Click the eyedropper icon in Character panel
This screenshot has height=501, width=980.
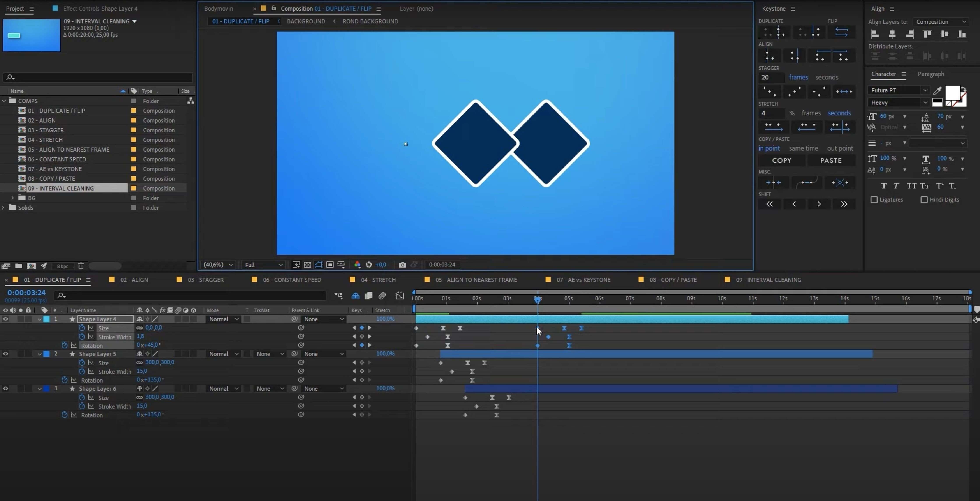[x=937, y=90]
